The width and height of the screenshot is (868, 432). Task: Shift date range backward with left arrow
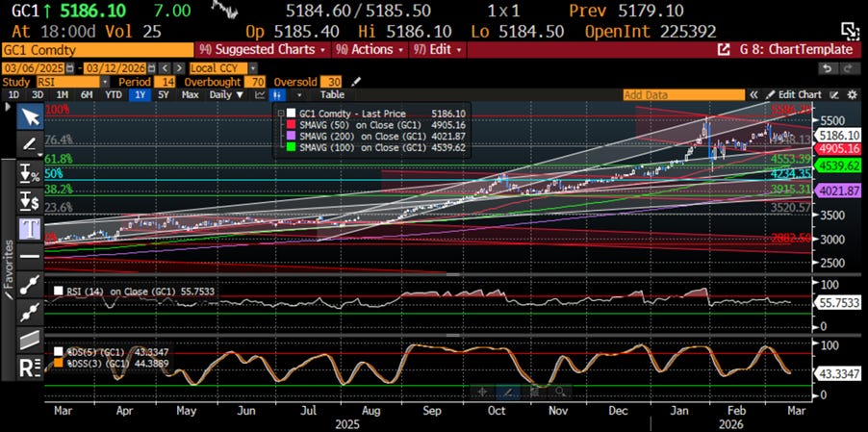point(165,68)
